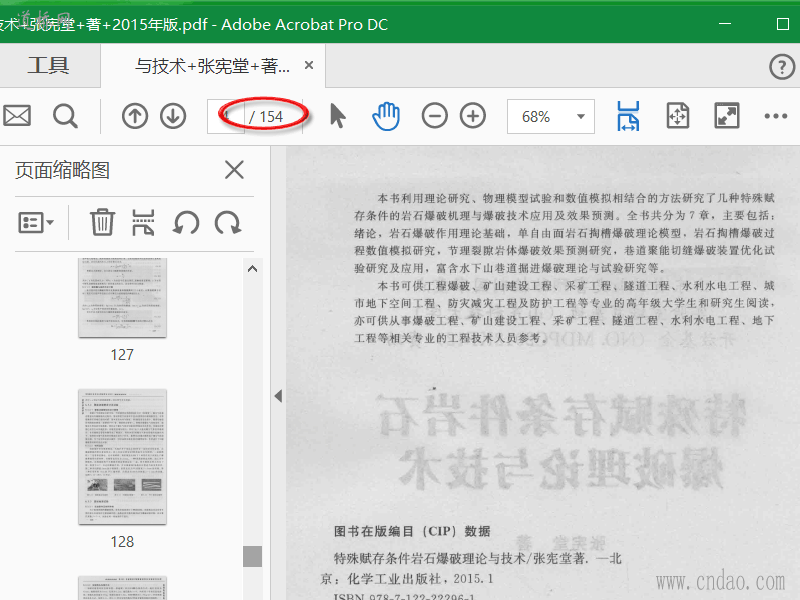Click the page number input field

tap(226, 116)
